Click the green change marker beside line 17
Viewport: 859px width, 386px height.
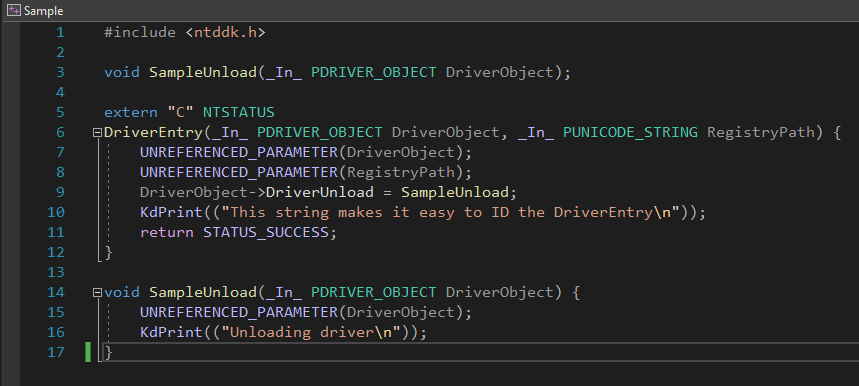click(x=88, y=352)
